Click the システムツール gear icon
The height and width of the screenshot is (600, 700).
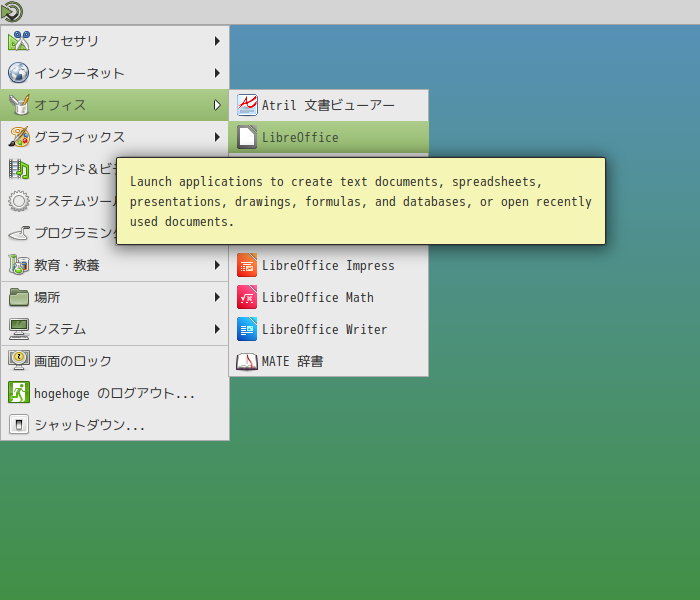19,201
